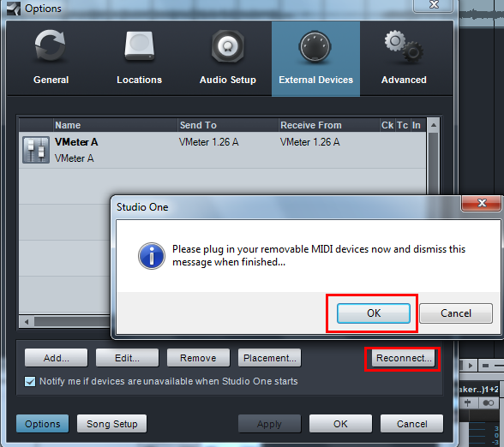Click the In column header

pyautogui.click(x=417, y=125)
